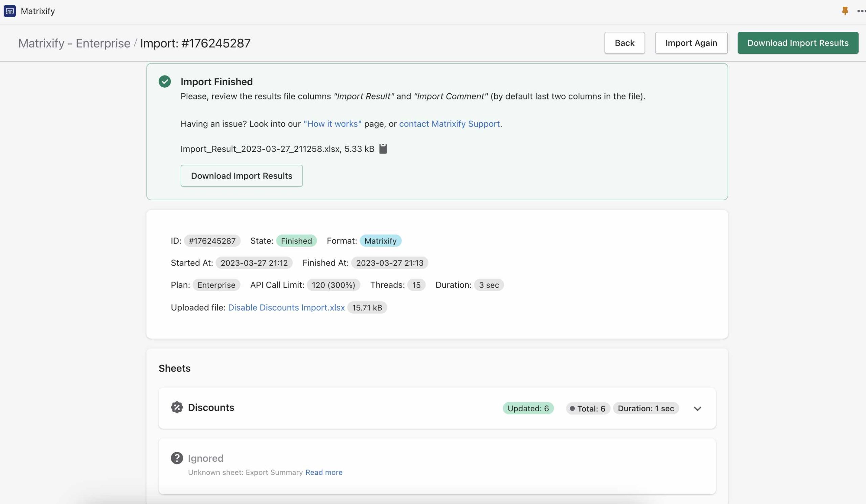Click the Ignored question mark icon
This screenshot has height=504, width=866.
[177, 458]
